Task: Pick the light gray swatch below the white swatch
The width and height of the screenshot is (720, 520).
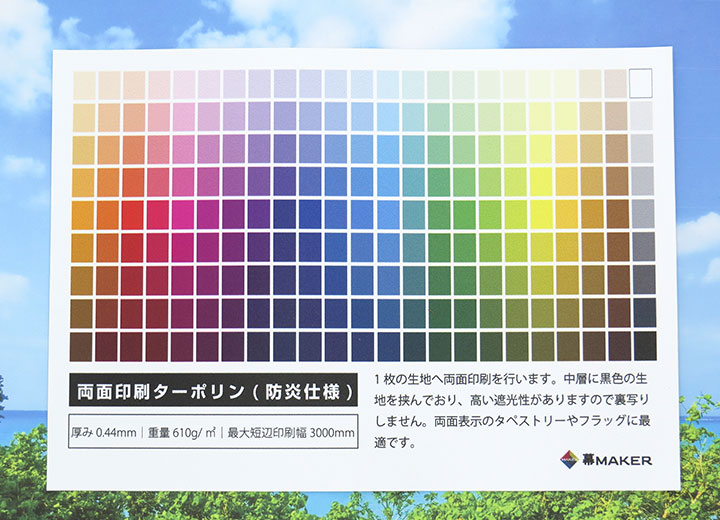Action: [x=642, y=116]
